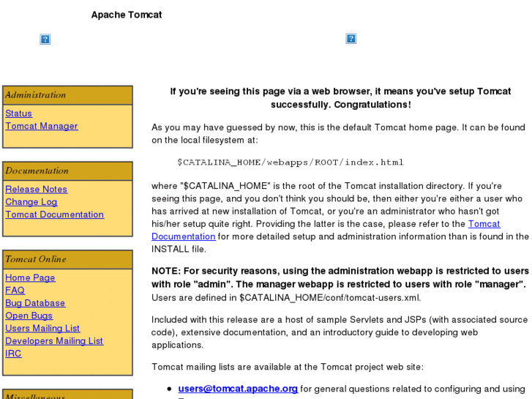Open the Users Mailing List link
This screenshot has height=399, width=532.
pyautogui.click(x=42, y=328)
